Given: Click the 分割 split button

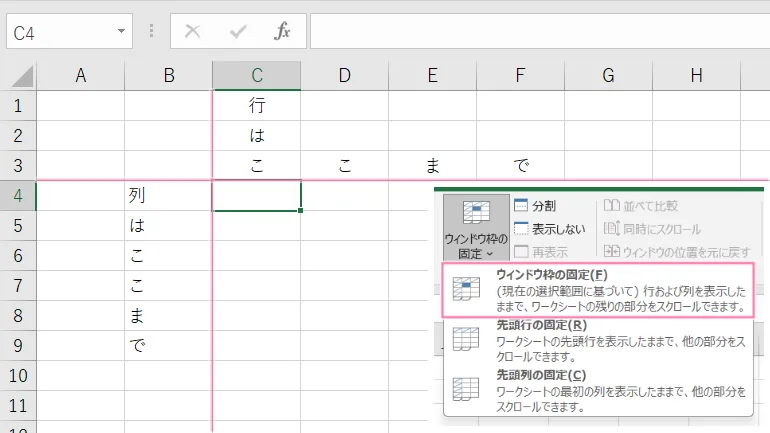Looking at the screenshot, I should coord(535,206).
